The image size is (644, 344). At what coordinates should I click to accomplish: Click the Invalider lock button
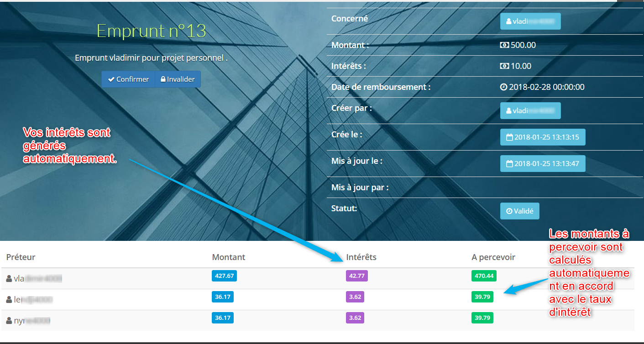pyautogui.click(x=178, y=79)
